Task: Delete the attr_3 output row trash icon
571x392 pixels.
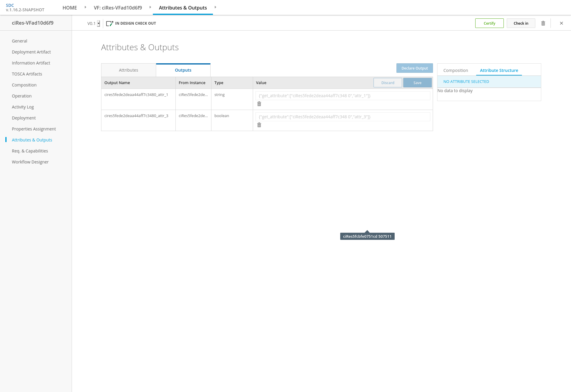Action: (259, 125)
